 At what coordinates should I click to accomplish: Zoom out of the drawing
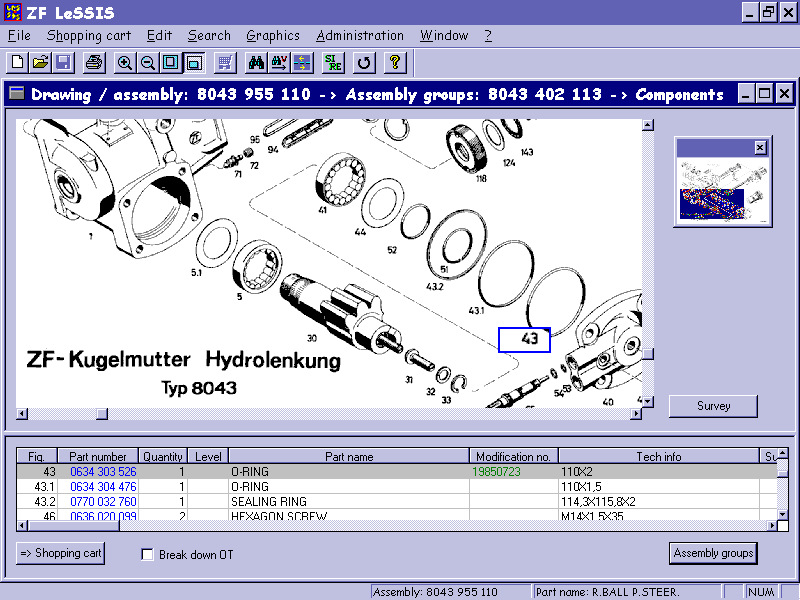click(147, 62)
